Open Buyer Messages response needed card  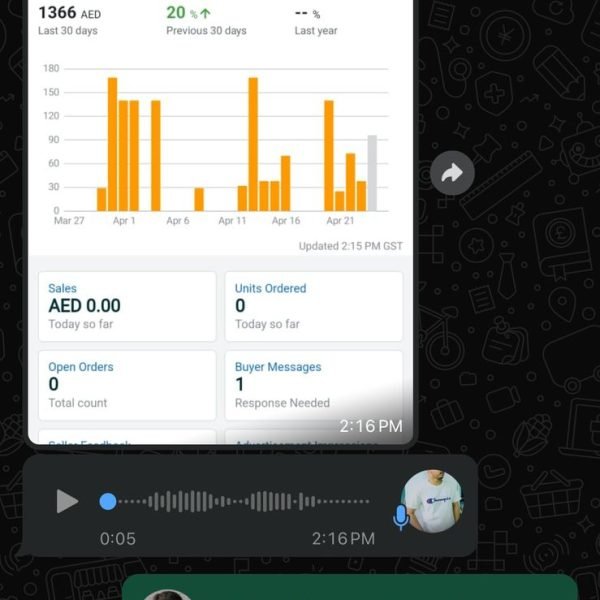pos(314,385)
